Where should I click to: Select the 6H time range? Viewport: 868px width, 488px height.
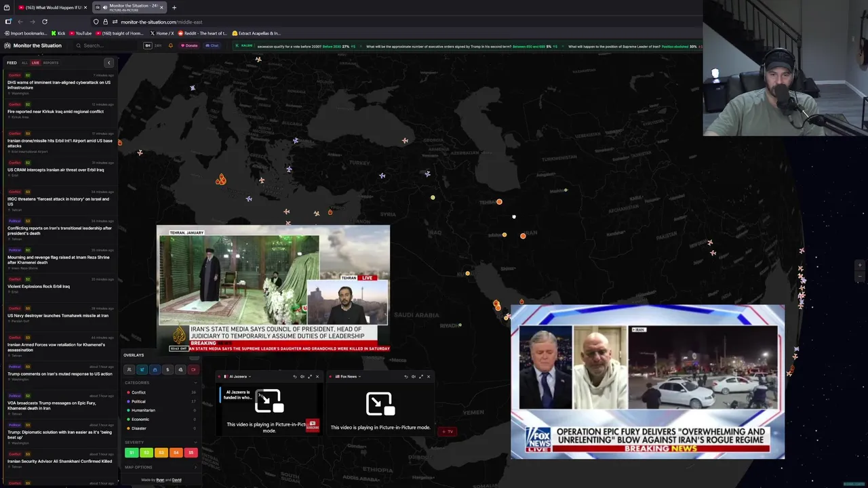click(148, 45)
